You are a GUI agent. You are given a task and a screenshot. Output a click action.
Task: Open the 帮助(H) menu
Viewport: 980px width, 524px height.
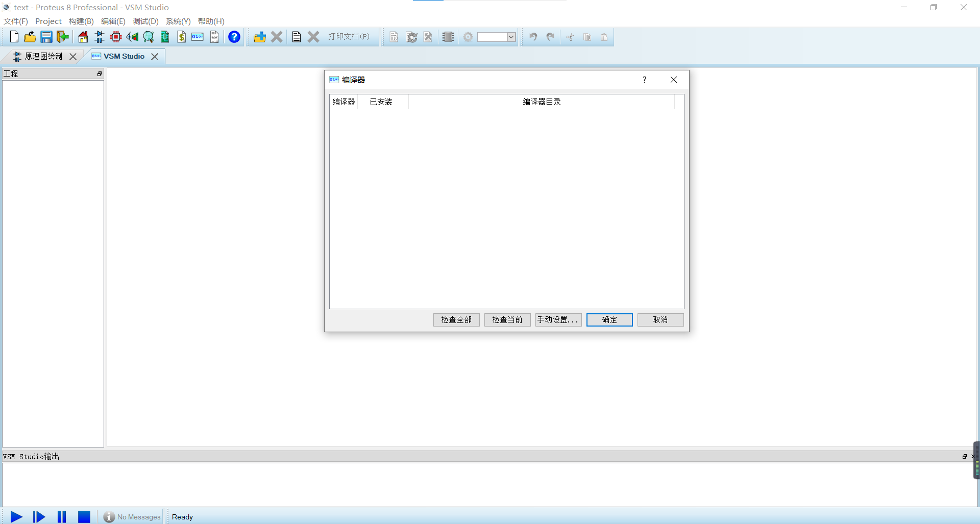click(211, 21)
